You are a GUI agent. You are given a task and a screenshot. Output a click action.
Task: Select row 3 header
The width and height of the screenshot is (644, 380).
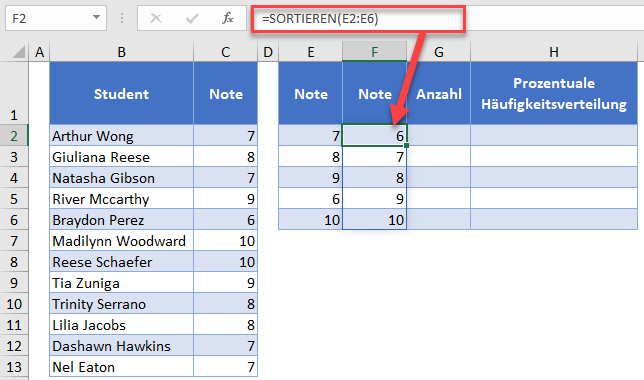[14, 157]
